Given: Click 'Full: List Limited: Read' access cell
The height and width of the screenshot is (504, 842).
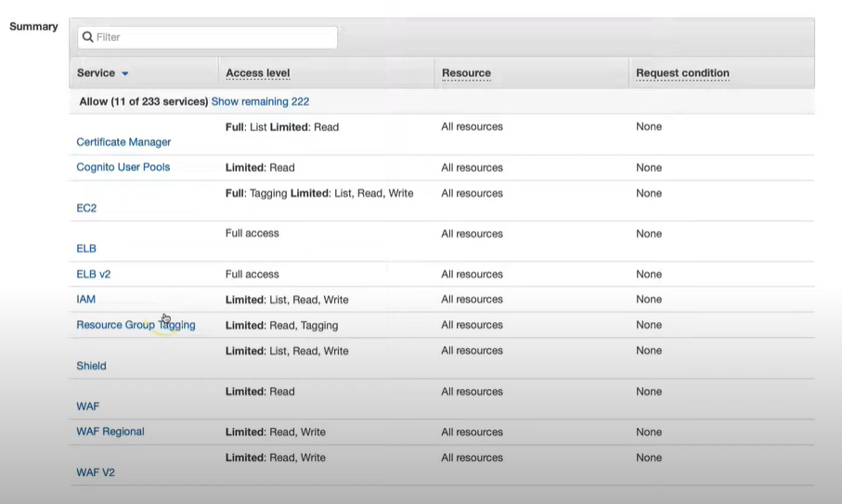Looking at the screenshot, I should [x=282, y=127].
